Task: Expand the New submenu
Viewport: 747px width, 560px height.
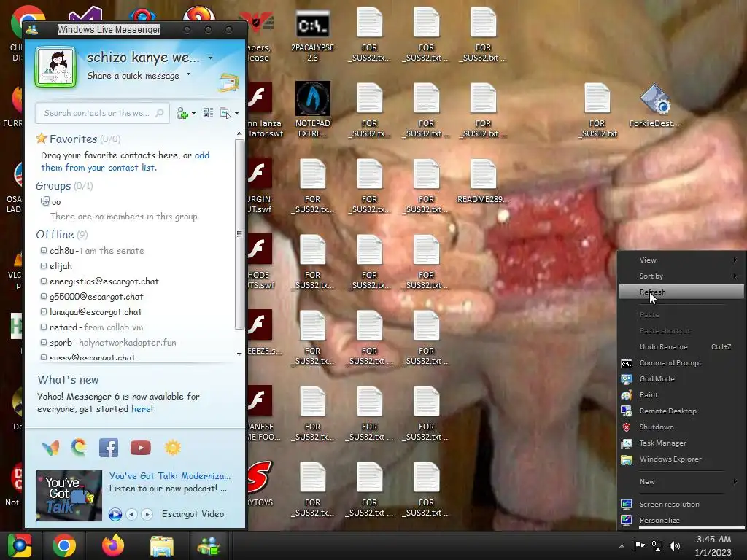Action: [x=681, y=481]
